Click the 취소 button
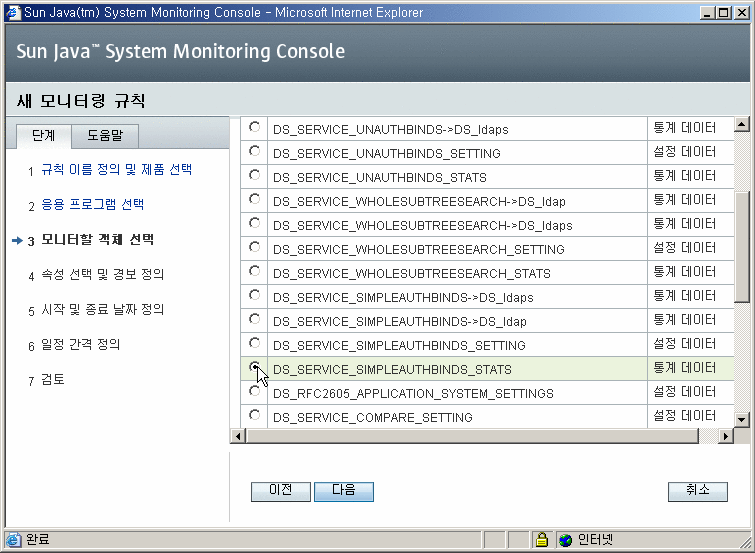The width and height of the screenshot is (755, 553). pyautogui.click(x=698, y=491)
